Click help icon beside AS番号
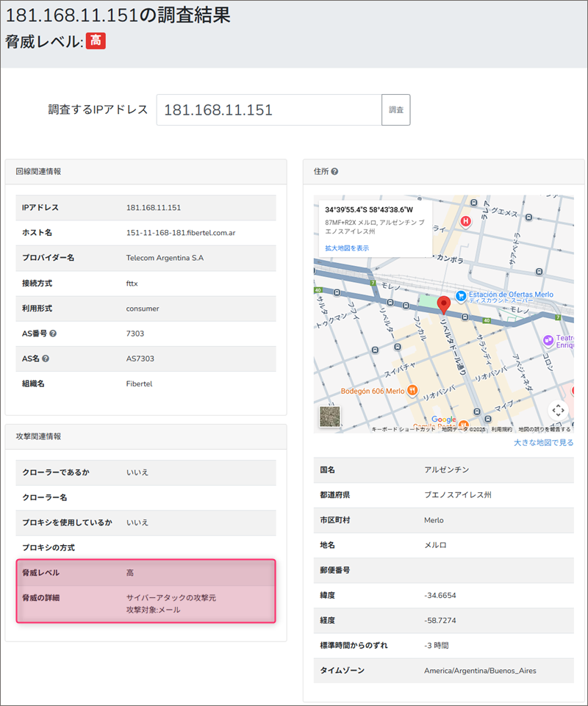 [x=53, y=334]
